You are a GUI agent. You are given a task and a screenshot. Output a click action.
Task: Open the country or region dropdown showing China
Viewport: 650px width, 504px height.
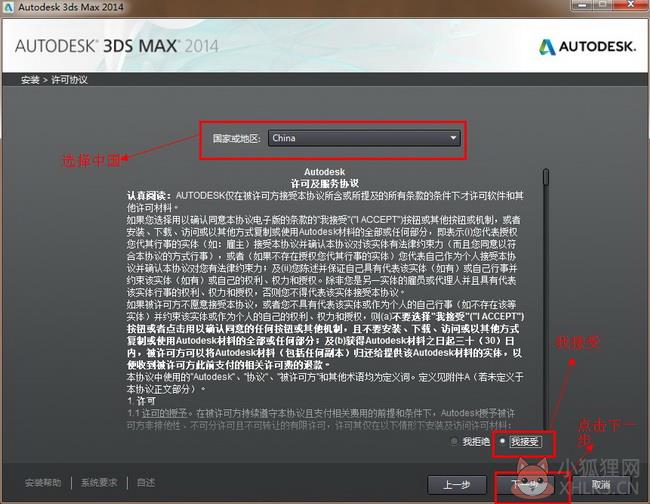coord(364,138)
